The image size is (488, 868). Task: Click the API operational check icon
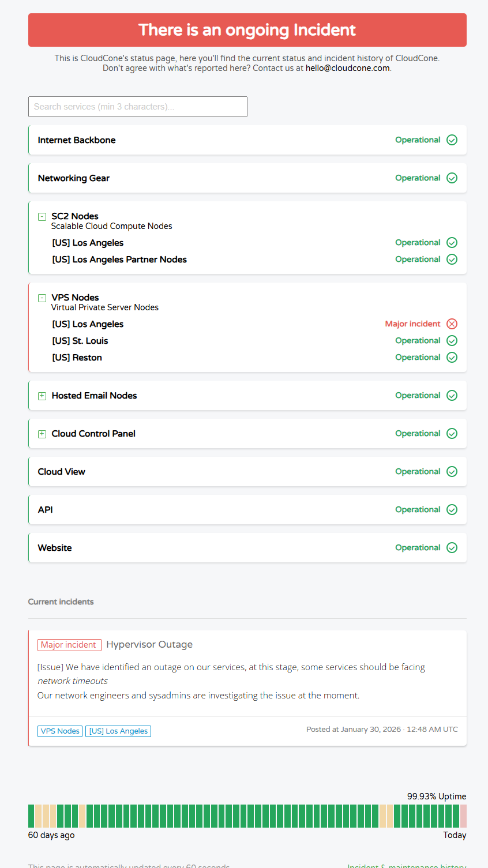452,510
